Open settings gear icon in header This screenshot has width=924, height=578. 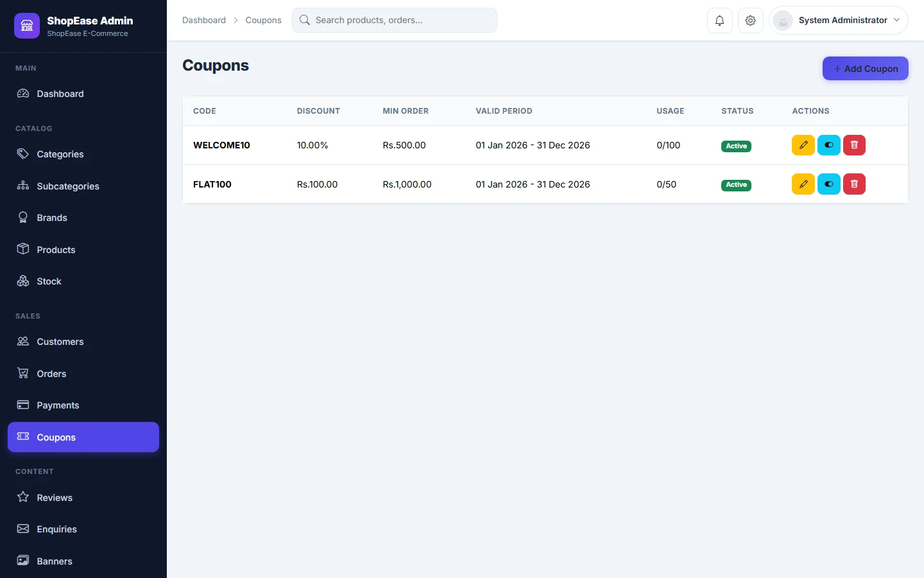[x=751, y=21]
